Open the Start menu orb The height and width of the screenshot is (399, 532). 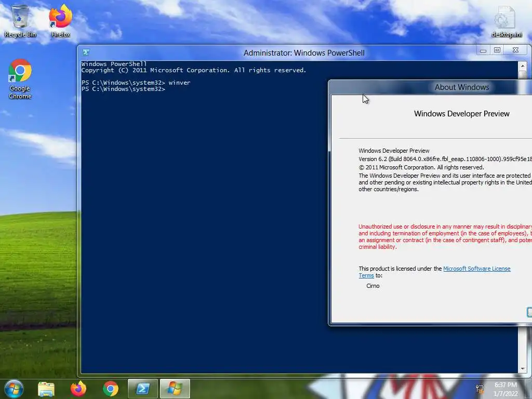14,389
